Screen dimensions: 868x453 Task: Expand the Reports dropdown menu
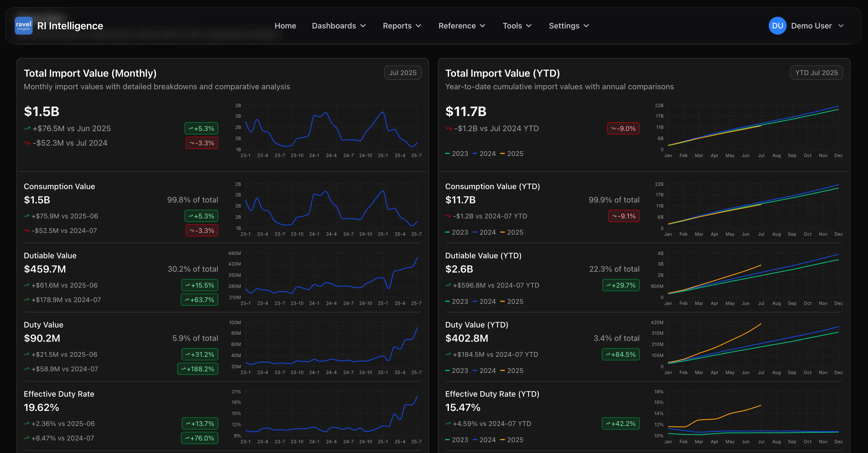402,26
